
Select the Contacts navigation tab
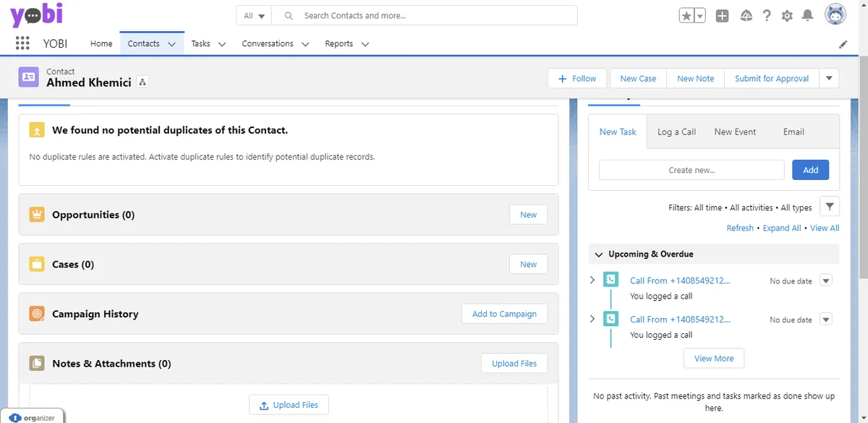(143, 43)
